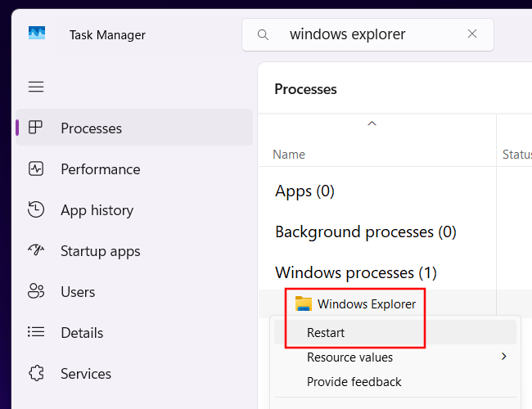
Task: Open the Performance page icon
Action: pos(36,169)
